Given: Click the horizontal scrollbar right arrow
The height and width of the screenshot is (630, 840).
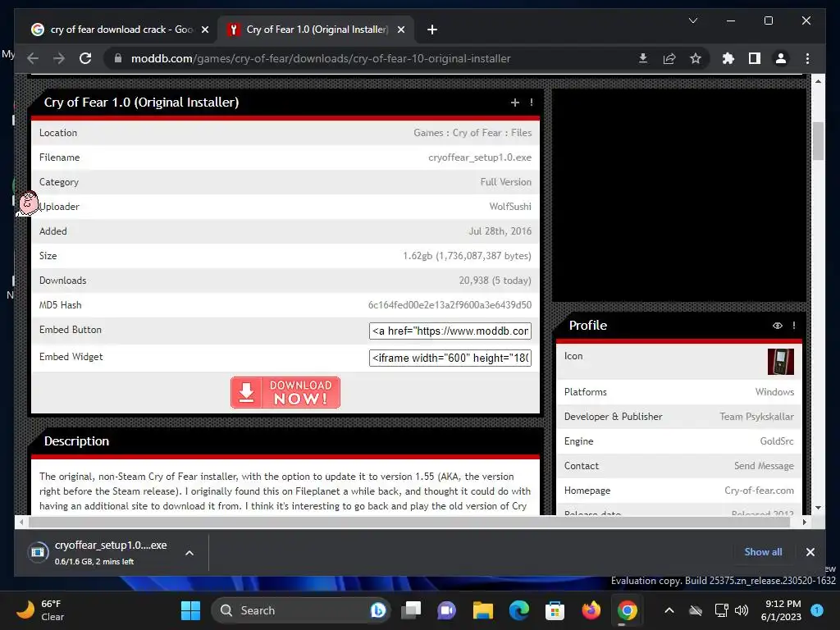Looking at the screenshot, I should click(x=804, y=522).
